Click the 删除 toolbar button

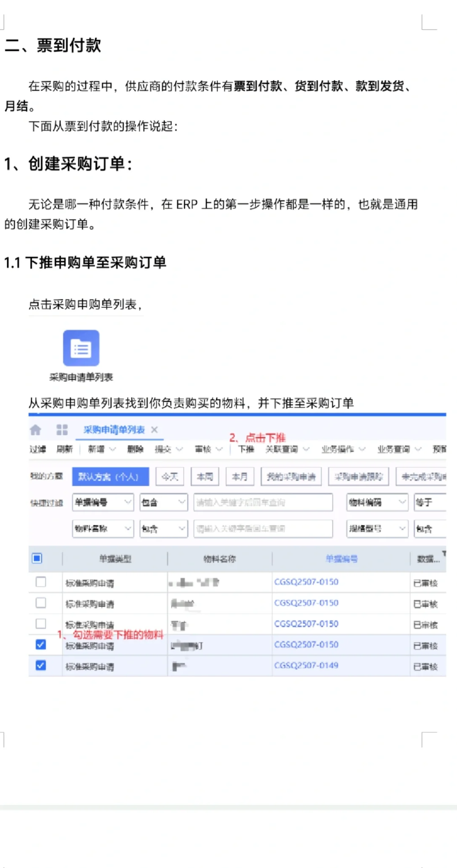click(135, 449)
